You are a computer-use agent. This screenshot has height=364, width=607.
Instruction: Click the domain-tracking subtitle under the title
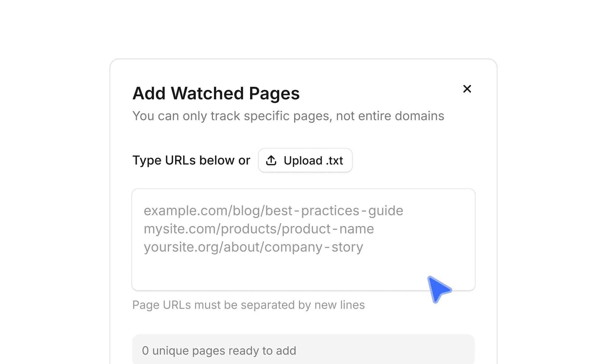point(288,116)
